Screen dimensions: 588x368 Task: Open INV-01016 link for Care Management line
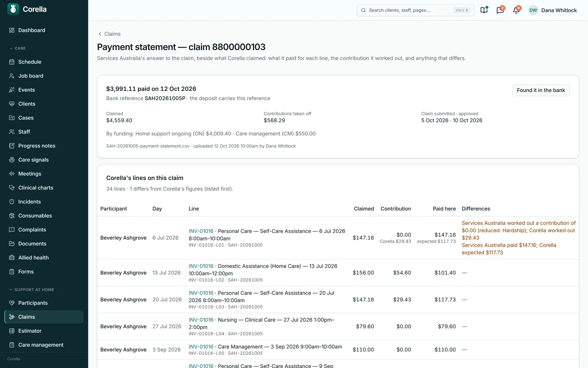[201, 347]
